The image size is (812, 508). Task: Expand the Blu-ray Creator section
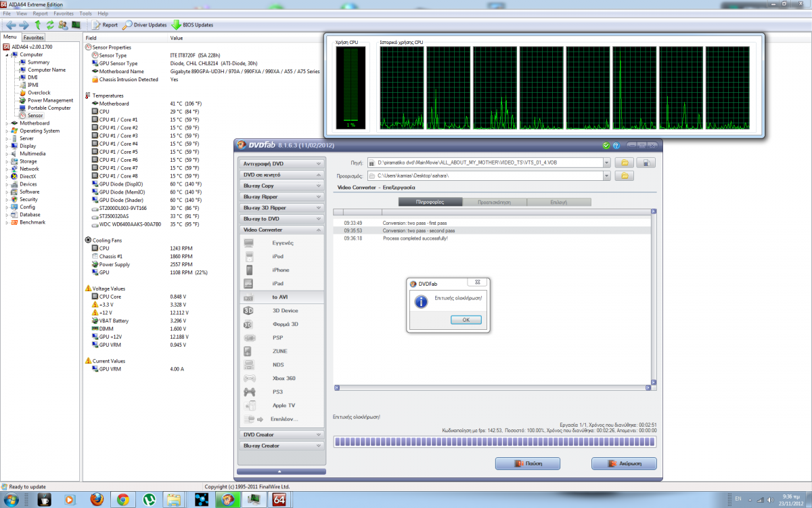point(282,446)
